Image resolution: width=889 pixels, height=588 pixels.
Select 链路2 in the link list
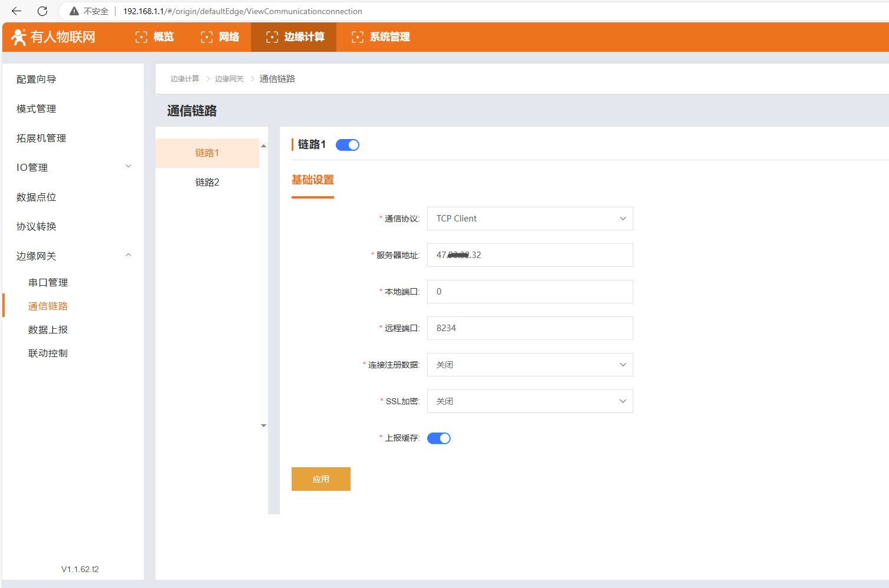pyautogui.click(x=207, y=183)
